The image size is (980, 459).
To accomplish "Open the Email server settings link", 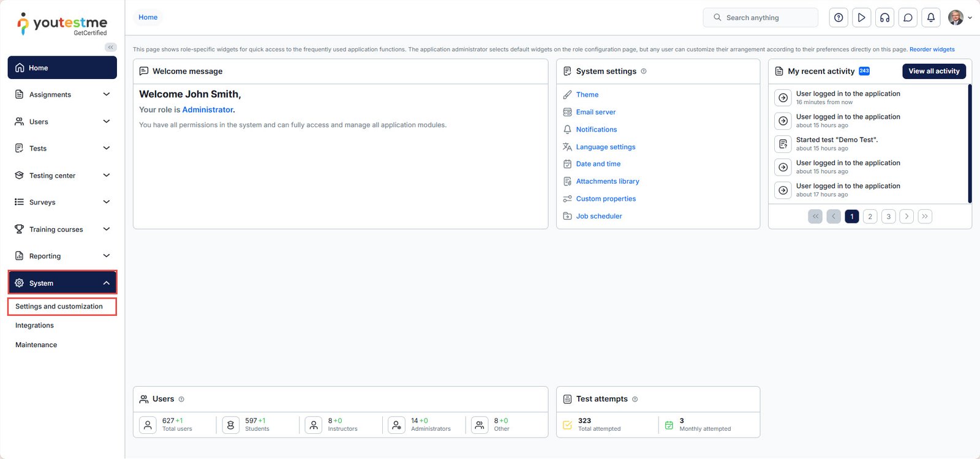I will coord(595,112).
